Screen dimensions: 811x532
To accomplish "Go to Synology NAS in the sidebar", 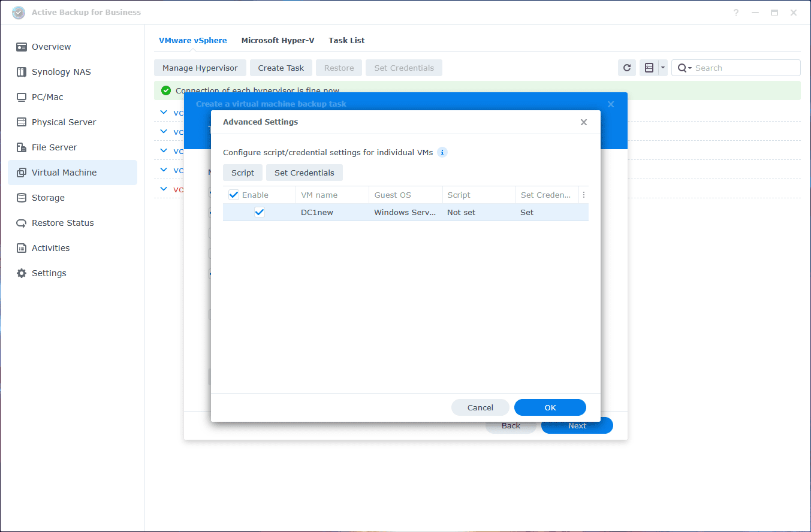I will pyautogui.click(x=72, y=72).
